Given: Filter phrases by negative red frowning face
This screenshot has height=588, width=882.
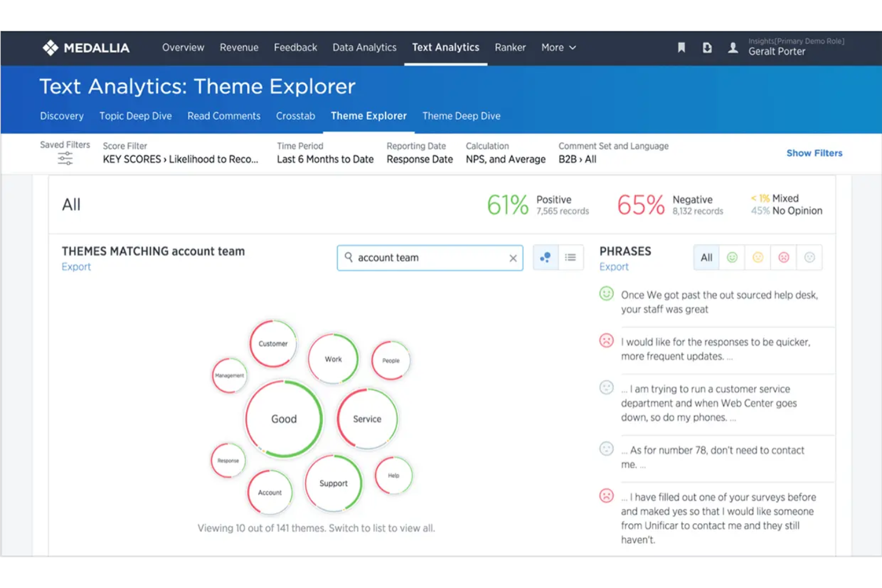Looking at the screenshot, I should click(783, 257).
